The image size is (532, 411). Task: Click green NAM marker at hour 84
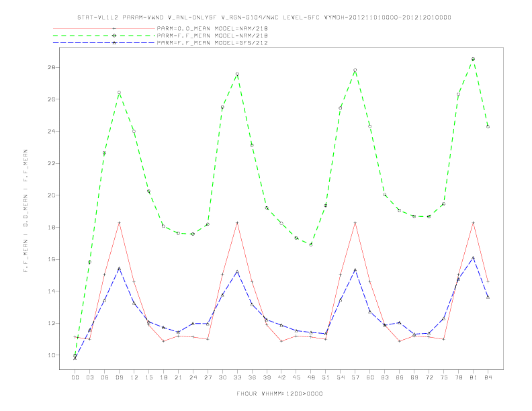coord(488,126)
